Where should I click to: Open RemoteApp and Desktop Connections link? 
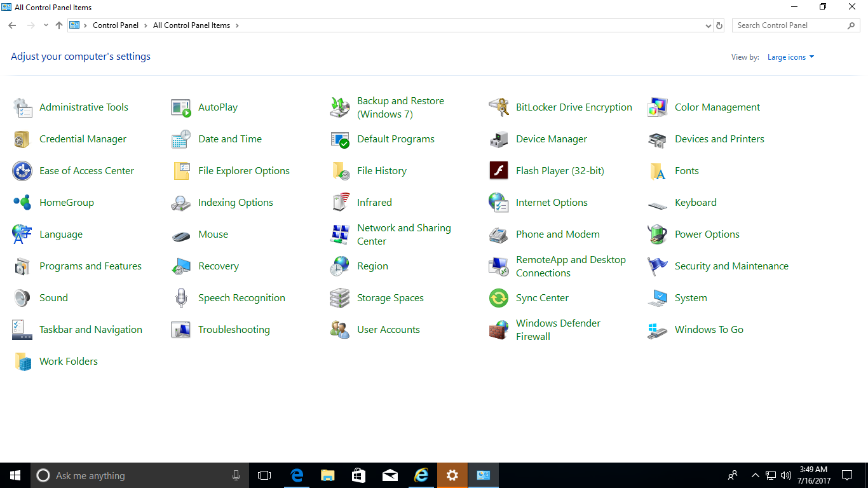571,266
